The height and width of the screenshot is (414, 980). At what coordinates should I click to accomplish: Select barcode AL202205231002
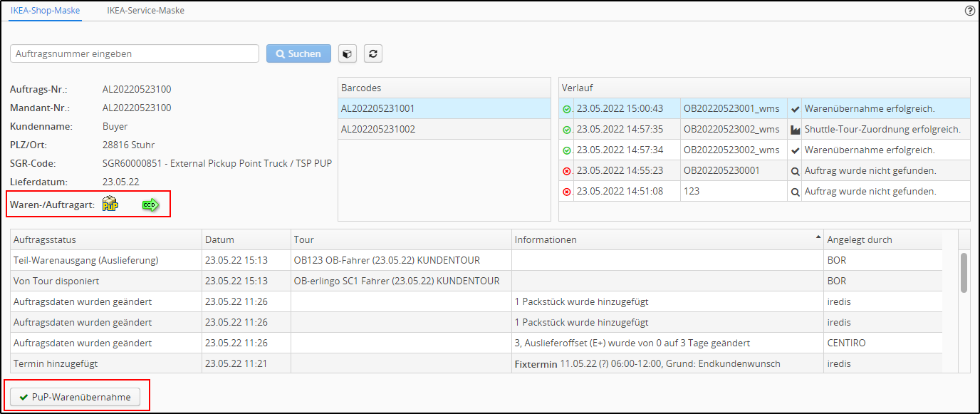pyautogui.click(x=444, y=130)
